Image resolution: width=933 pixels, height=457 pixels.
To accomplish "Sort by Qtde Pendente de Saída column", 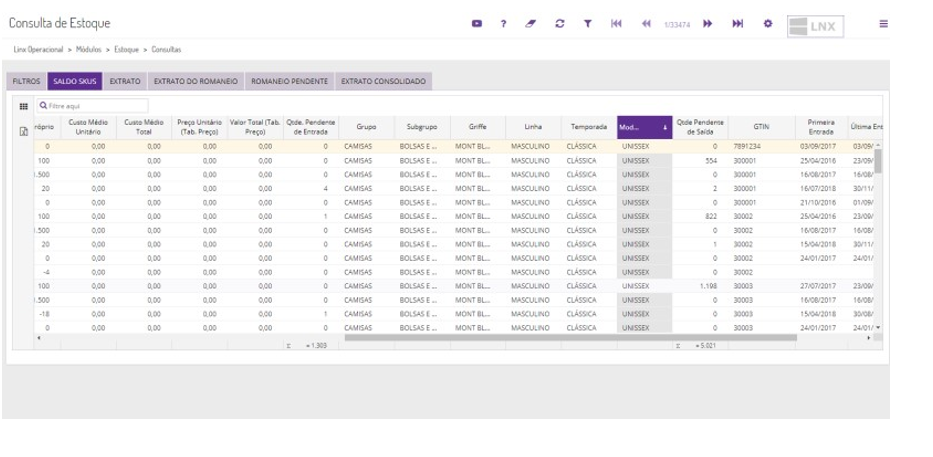I will point(700,127).
